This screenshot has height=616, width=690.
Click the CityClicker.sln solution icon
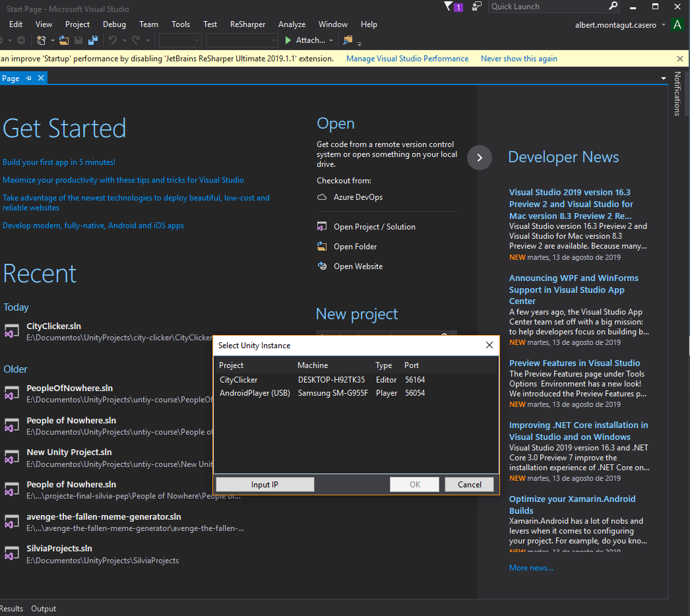coord(12,331)
